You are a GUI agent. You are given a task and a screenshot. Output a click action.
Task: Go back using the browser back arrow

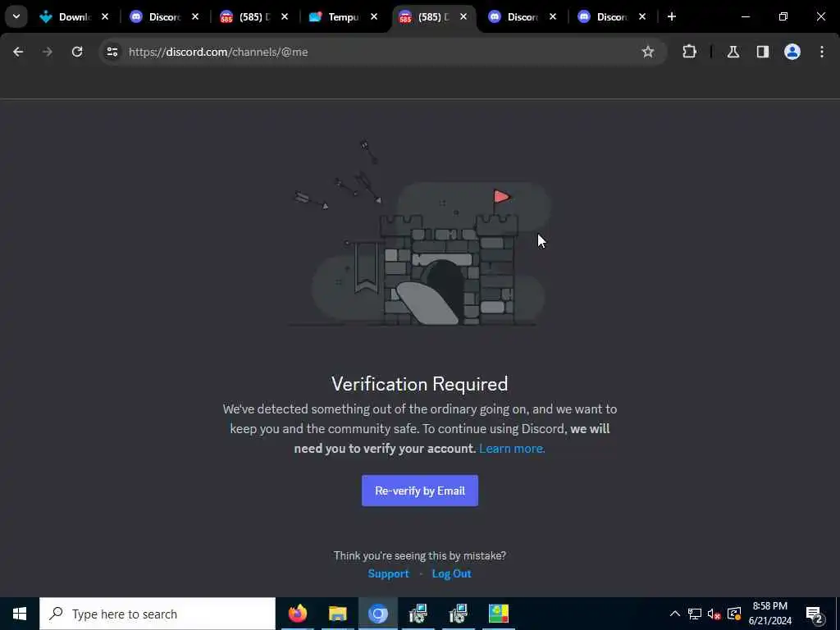(18, 52)
